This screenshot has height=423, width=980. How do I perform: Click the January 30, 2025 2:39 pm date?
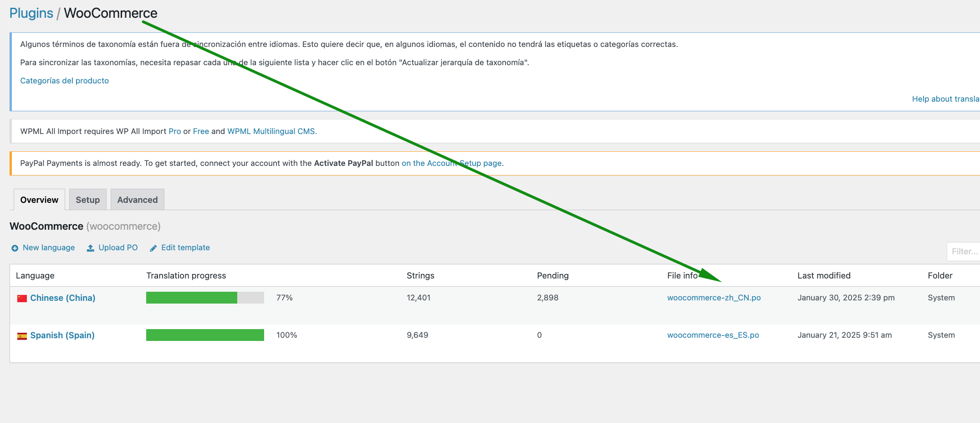click(x=846, y=298)
